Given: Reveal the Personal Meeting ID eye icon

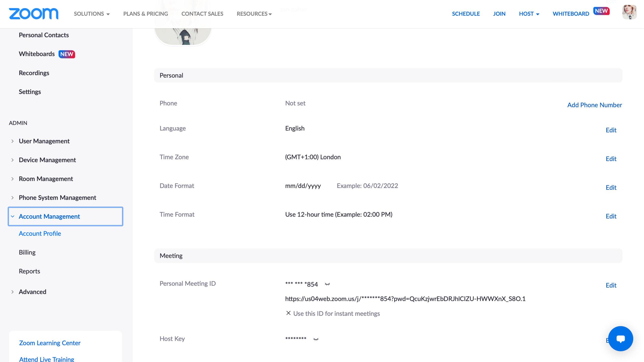Looking at the screenshot, I should point(327,284).
